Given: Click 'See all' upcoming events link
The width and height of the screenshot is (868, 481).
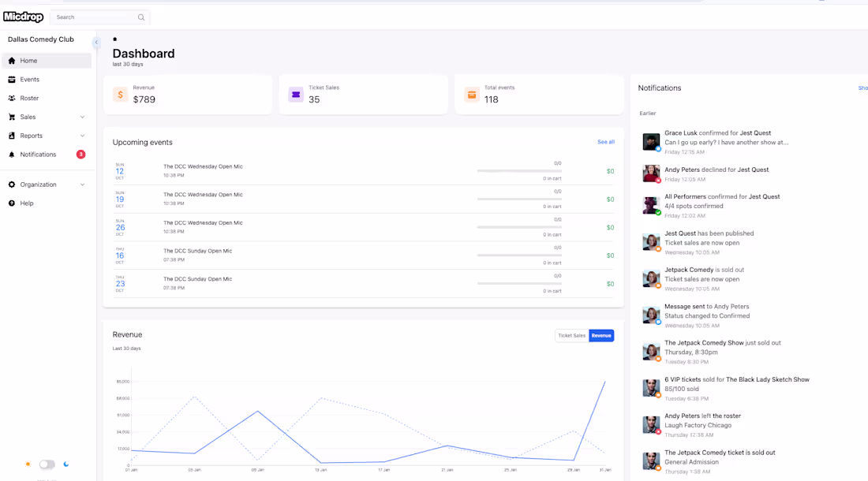Looking at the screenshot, I should pyautogui.click(x=605, y=142).
